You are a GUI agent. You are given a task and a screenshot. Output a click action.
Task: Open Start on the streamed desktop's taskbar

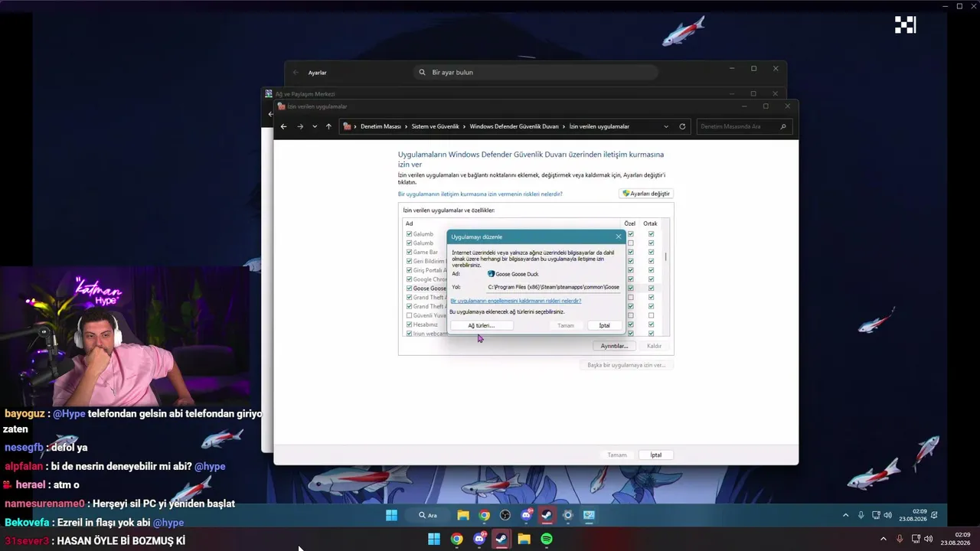391,515
